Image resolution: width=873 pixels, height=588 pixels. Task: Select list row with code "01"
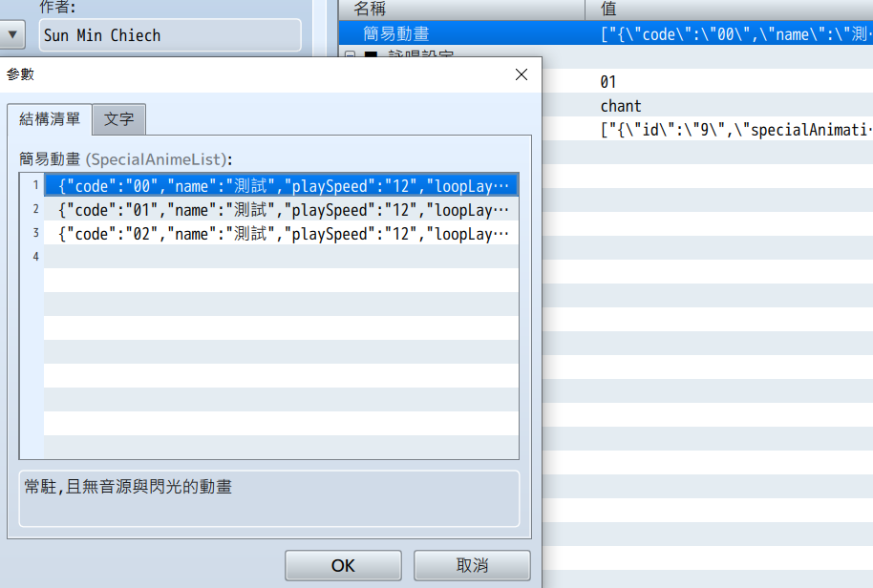click(281, 210)
